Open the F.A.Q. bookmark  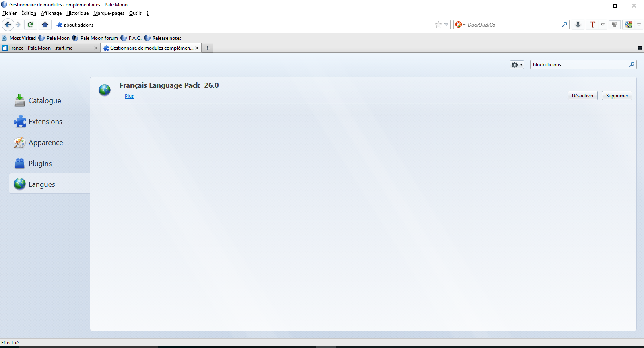click(131, 38)
